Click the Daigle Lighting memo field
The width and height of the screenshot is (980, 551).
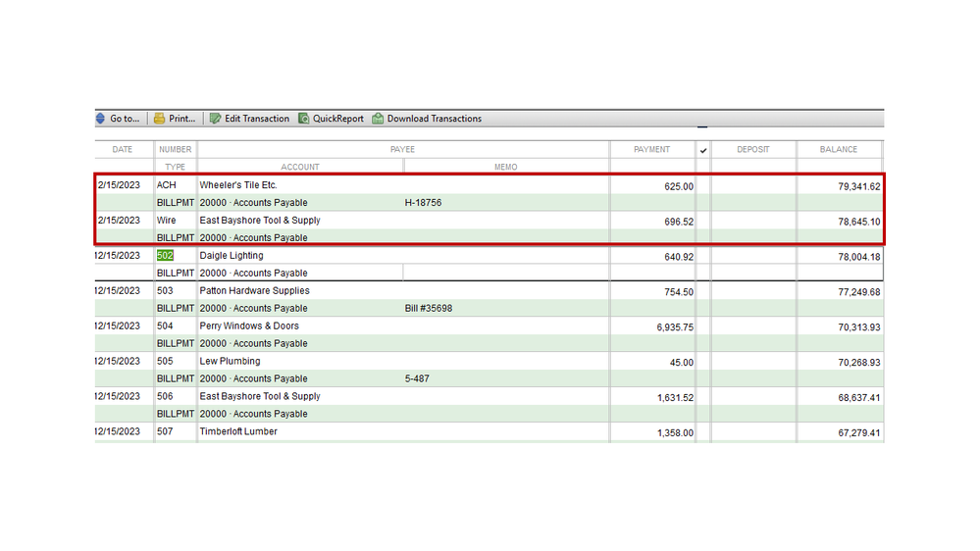point(504,274)
